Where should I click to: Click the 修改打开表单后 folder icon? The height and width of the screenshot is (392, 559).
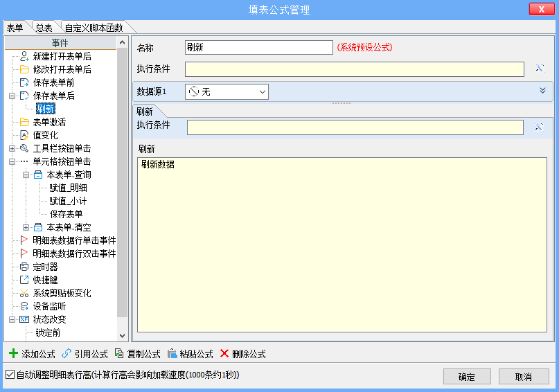24,69
